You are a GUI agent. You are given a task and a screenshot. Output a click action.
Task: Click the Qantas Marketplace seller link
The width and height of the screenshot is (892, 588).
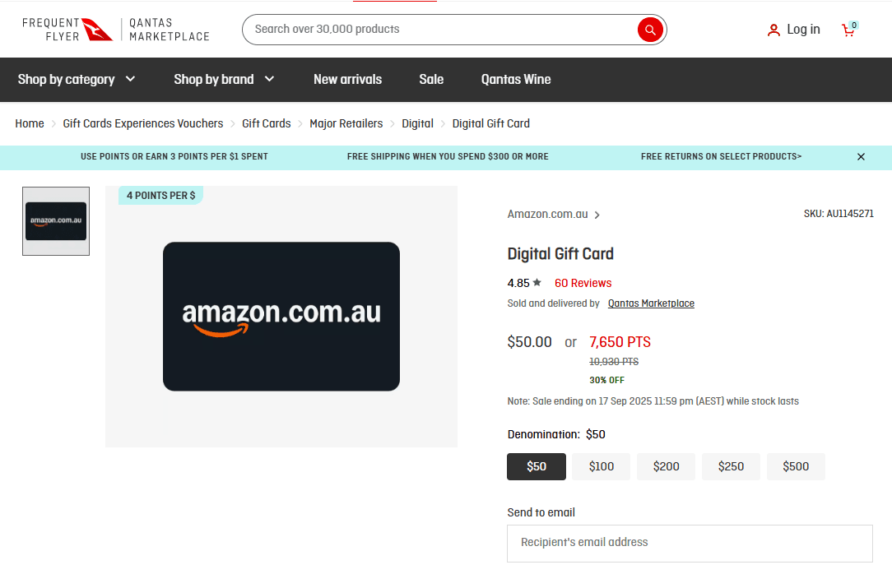651,303
